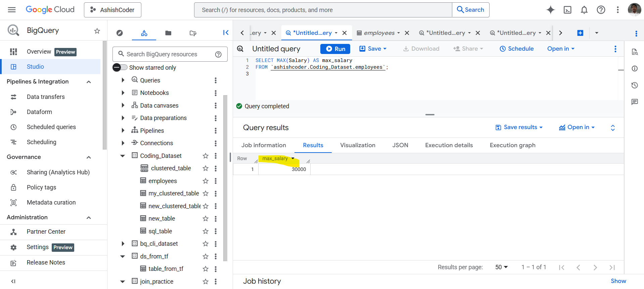This screenshot has width=644, height=289.
Task: Toggle Show starred only switch
Action: point(120,67)
